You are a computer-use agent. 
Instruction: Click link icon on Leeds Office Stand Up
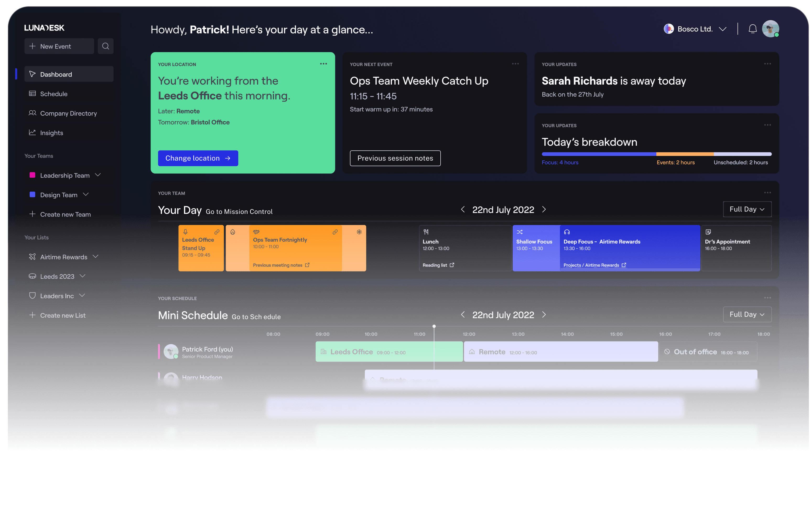tap(217, 232)
